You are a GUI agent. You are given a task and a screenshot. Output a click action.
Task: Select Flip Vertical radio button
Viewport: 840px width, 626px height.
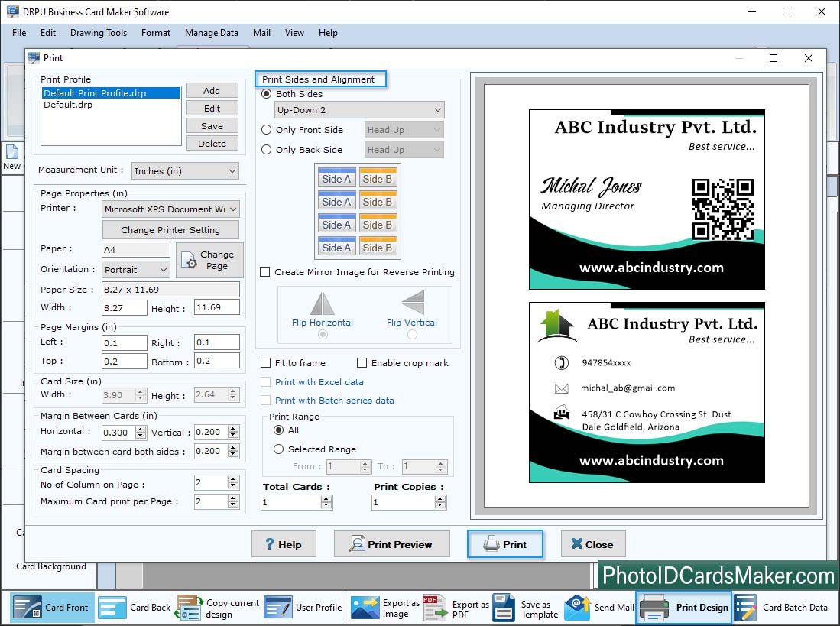(412, 335)
